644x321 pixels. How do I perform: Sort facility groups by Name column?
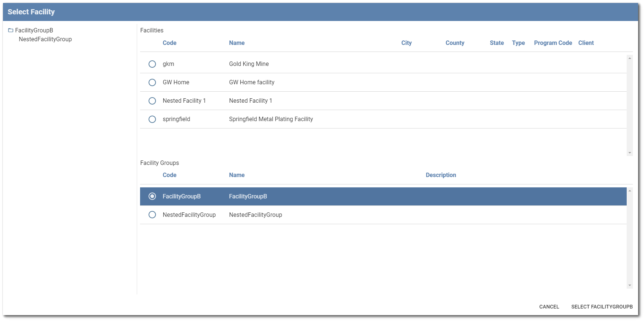(x=237, y=175)
